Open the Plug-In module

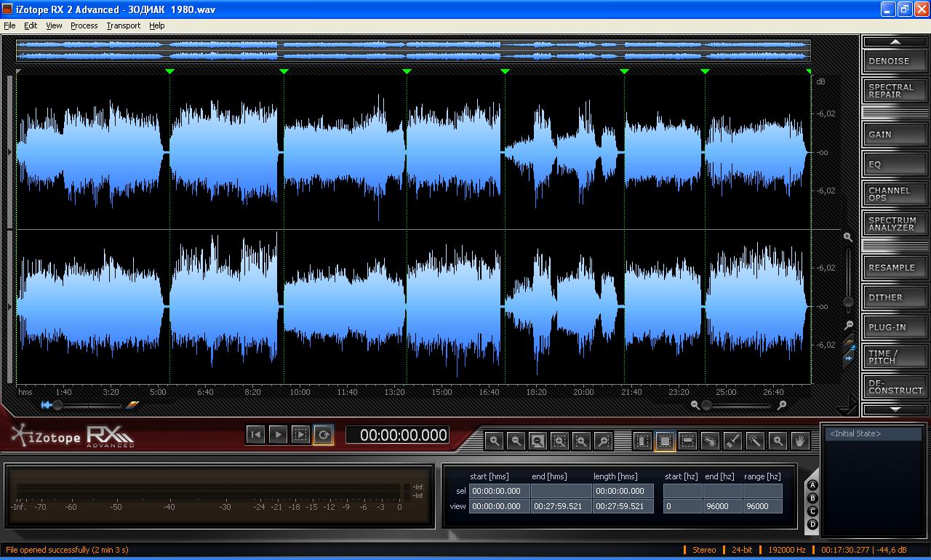[x=895, y=327]
